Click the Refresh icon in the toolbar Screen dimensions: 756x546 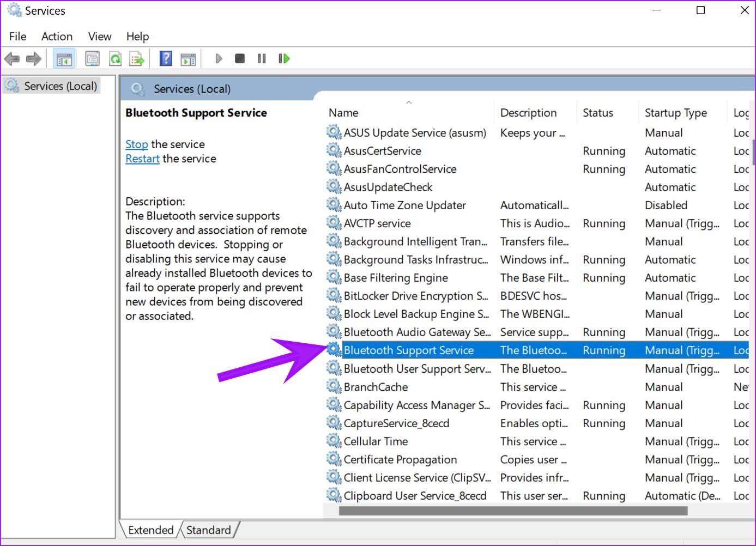(115, 58)
